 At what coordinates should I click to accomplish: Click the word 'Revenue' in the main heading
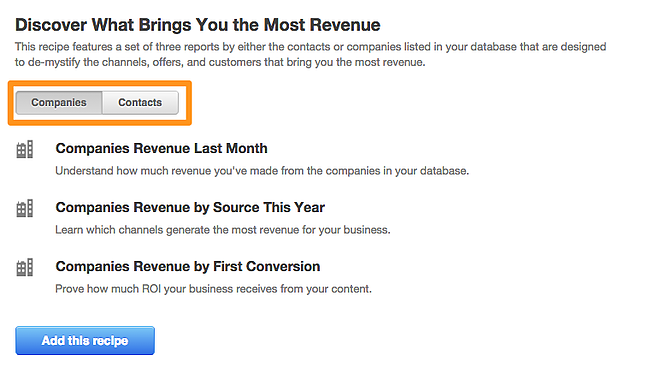(x=345, y=25)
